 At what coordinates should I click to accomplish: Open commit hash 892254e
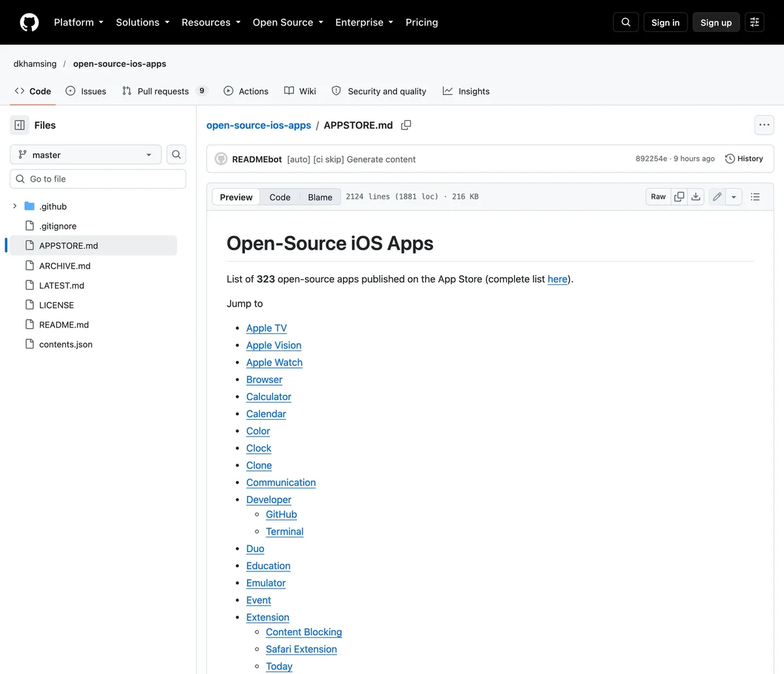[651, 159]
